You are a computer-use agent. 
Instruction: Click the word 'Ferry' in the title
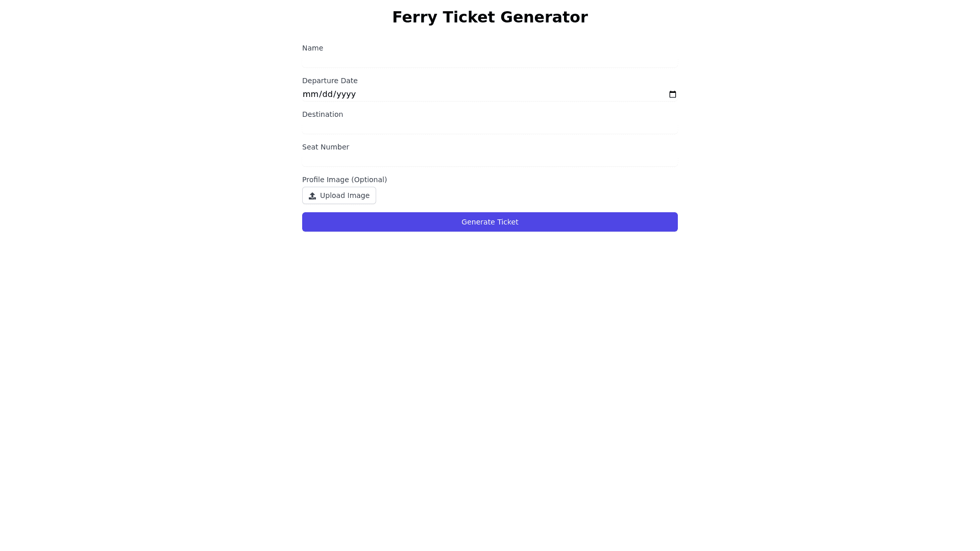(x=414, y=17)
